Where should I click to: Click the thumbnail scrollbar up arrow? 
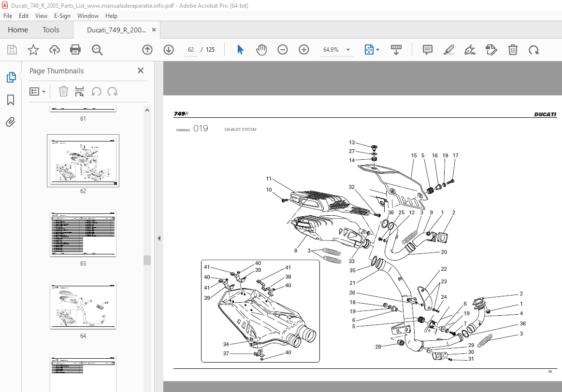tap(147, 110)
